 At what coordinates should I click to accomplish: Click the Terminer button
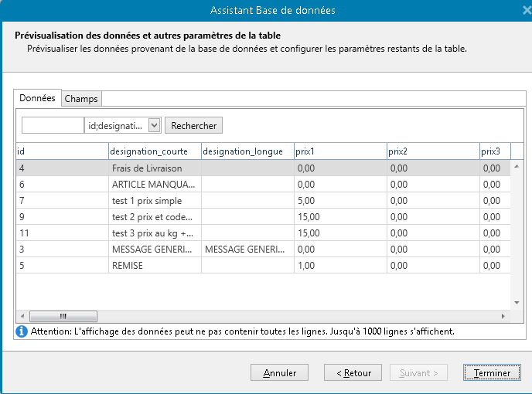pyautogui.click(x=492, y=372)
